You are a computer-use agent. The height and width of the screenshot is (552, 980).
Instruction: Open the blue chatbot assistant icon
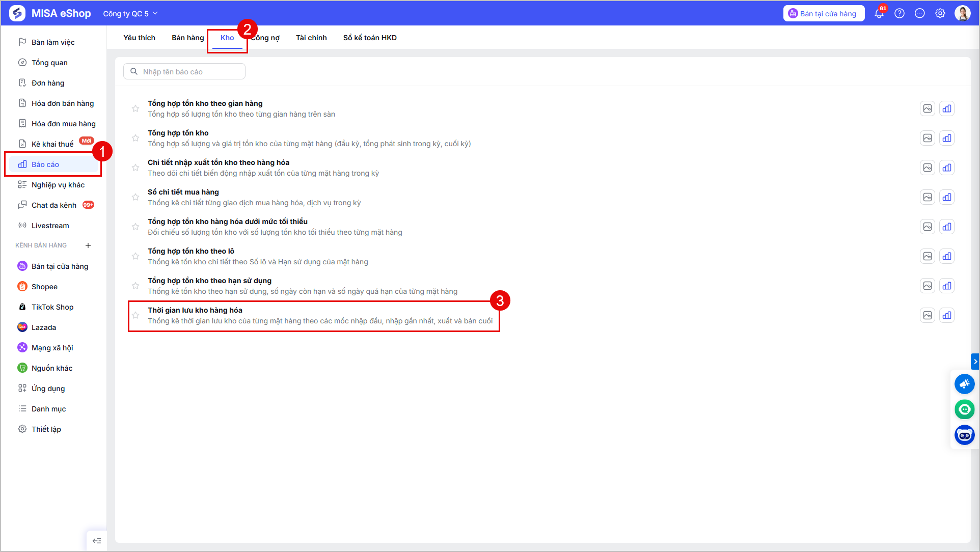pyautogui.click(x=964, y=435)
